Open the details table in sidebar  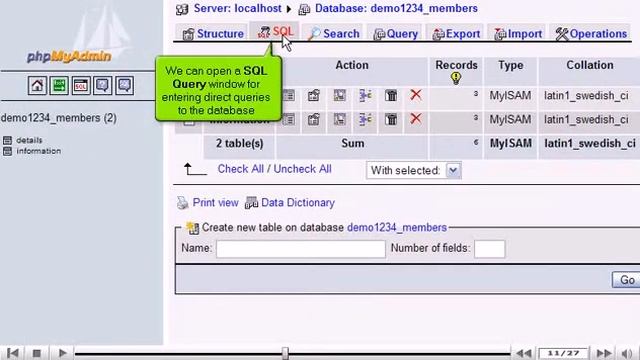point(29,140)
